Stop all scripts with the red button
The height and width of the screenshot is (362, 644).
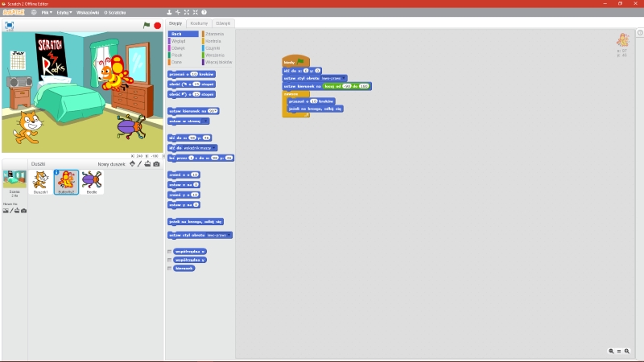click(x=157, y=26)
